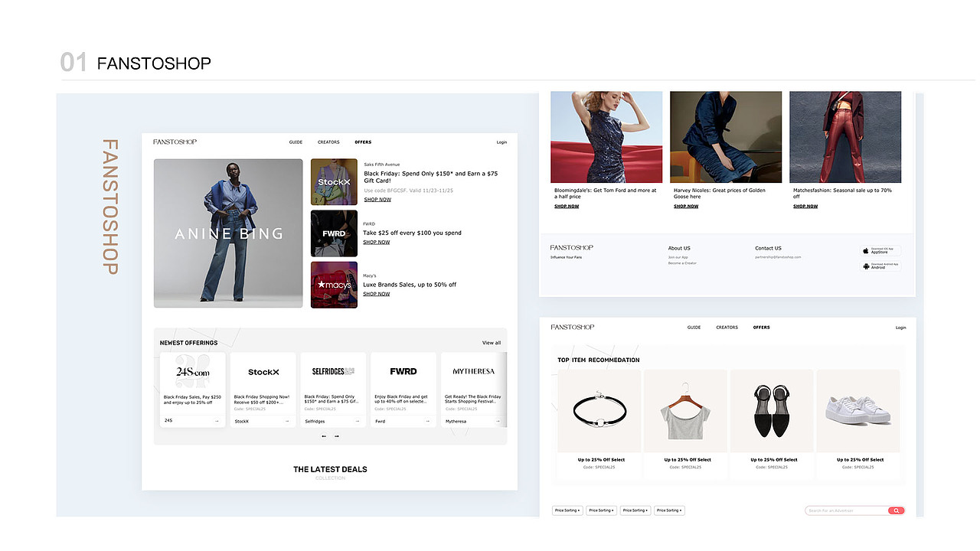The height and width of the screenshot is (551, 980).
Task: Open CREATORS above Top Item Recommendation
Action: 727,328
